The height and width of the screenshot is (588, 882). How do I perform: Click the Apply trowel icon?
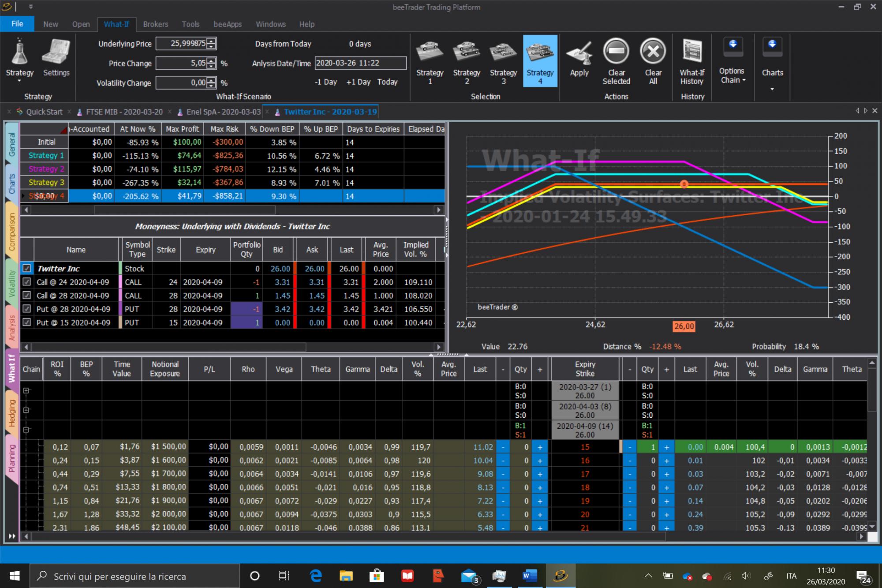coord(579,52)
